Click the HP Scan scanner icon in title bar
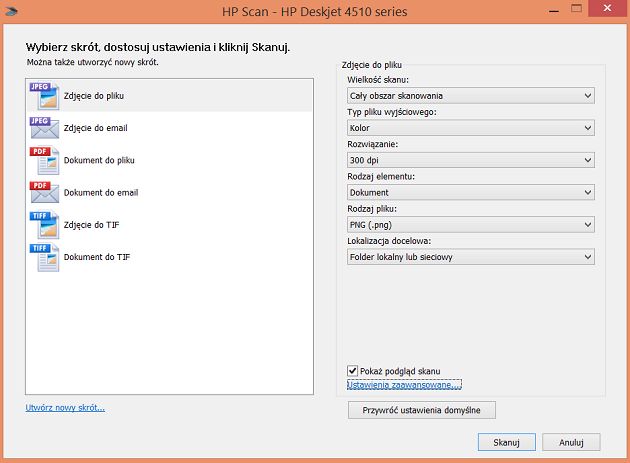Image resolution: width=630 pixels, height=463 pixels. (x=11, y=11)
